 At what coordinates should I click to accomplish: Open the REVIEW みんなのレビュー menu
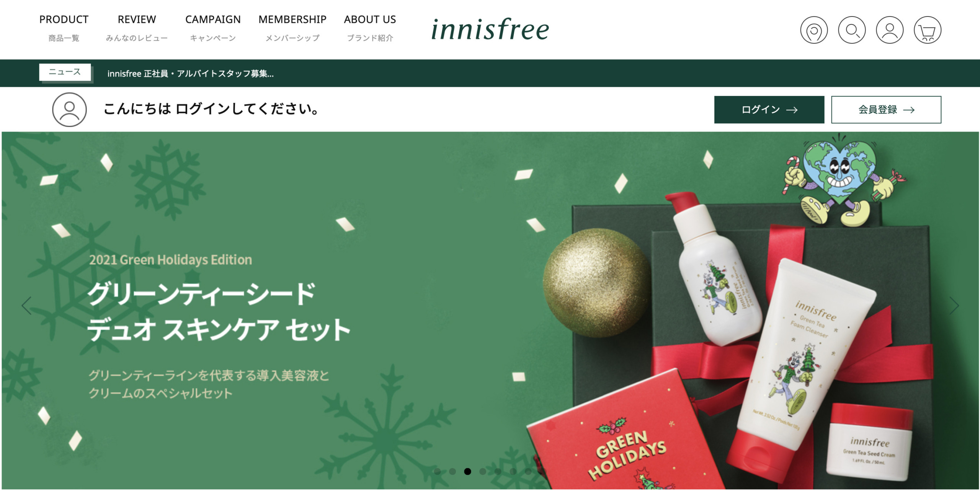(x=137, y=28)
